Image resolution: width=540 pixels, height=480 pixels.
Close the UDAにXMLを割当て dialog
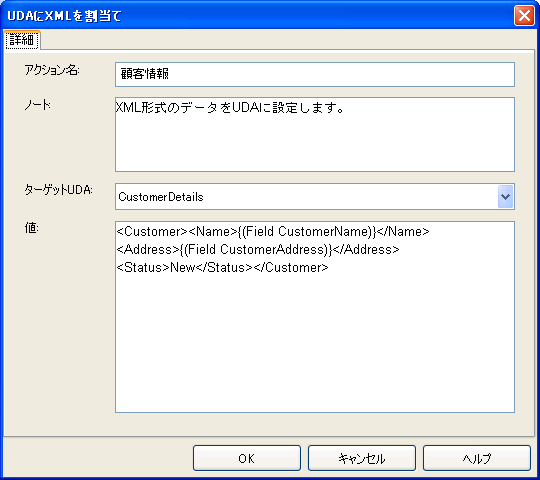524,15
